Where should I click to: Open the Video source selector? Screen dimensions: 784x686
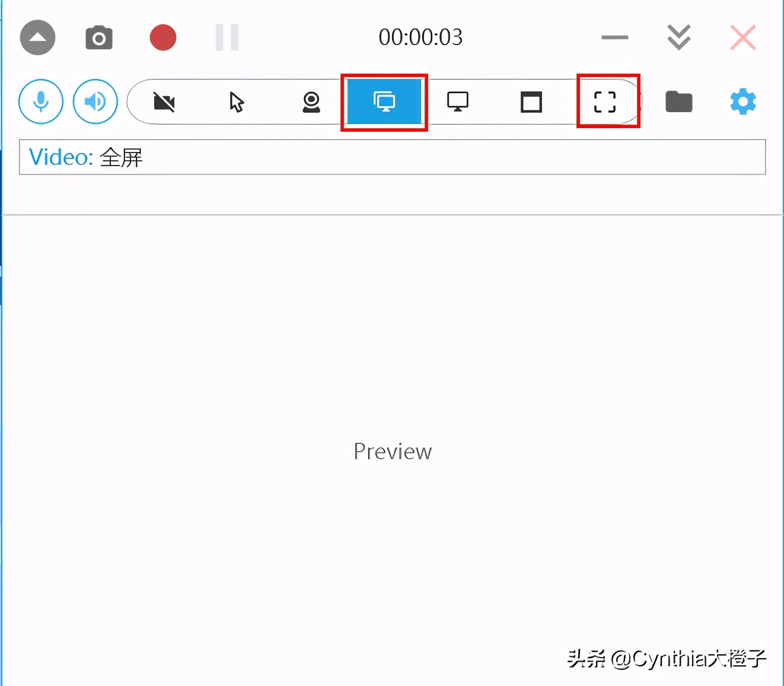(392, 157)
